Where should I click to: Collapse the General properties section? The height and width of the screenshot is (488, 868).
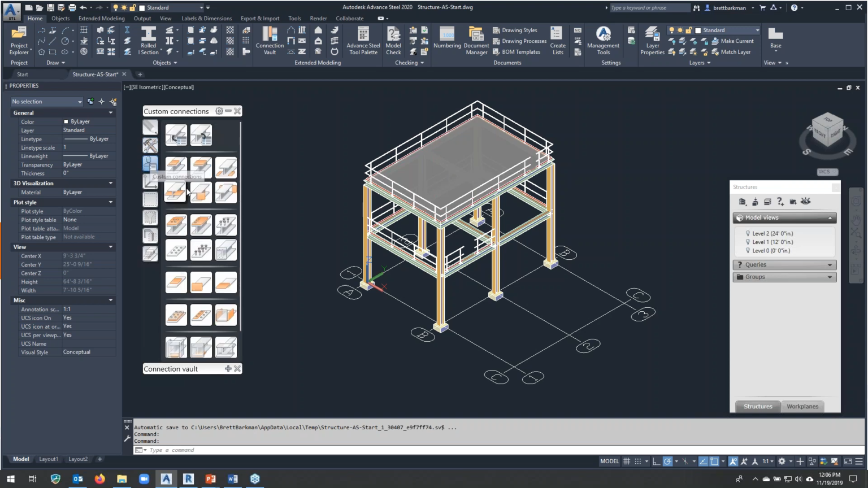(111, 113)
